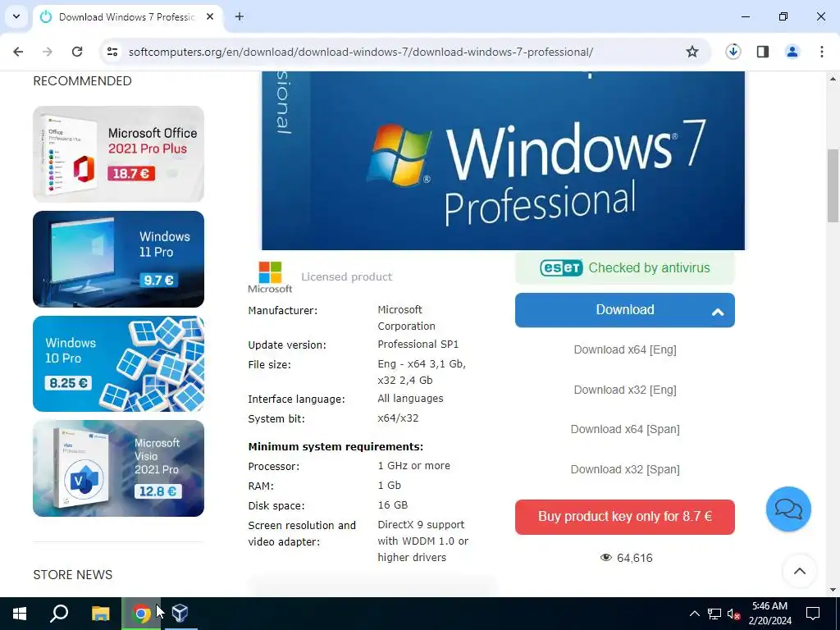Open Microsoft Visio 2021 Pro card

[118, 468]
